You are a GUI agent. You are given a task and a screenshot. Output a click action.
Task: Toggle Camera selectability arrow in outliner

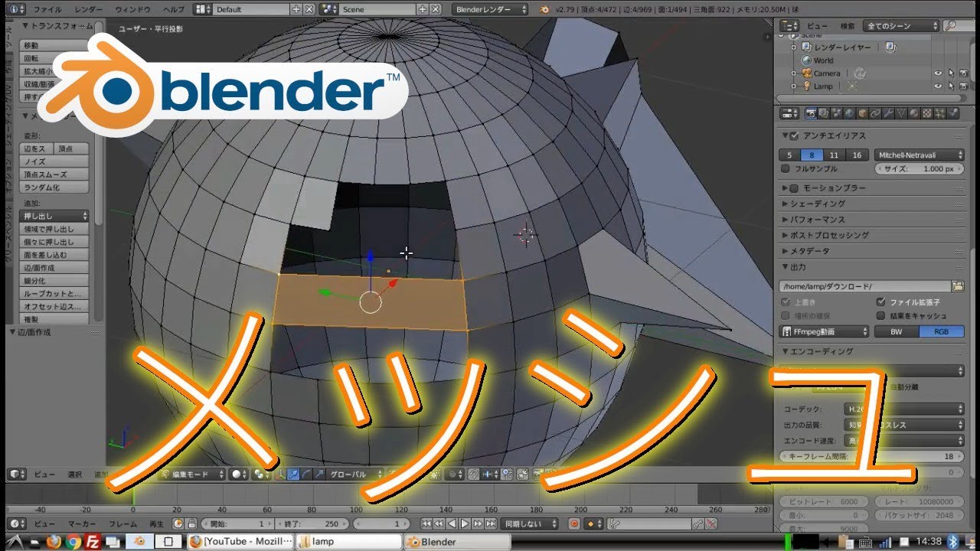click(951, 73)
